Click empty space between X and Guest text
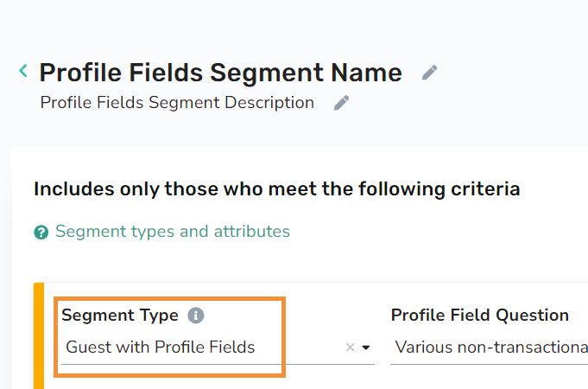588x389 pixels. (300, 348)
